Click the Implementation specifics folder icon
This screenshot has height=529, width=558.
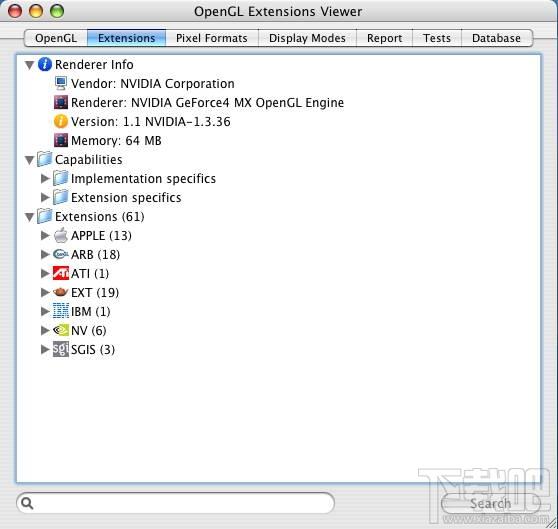60,178
